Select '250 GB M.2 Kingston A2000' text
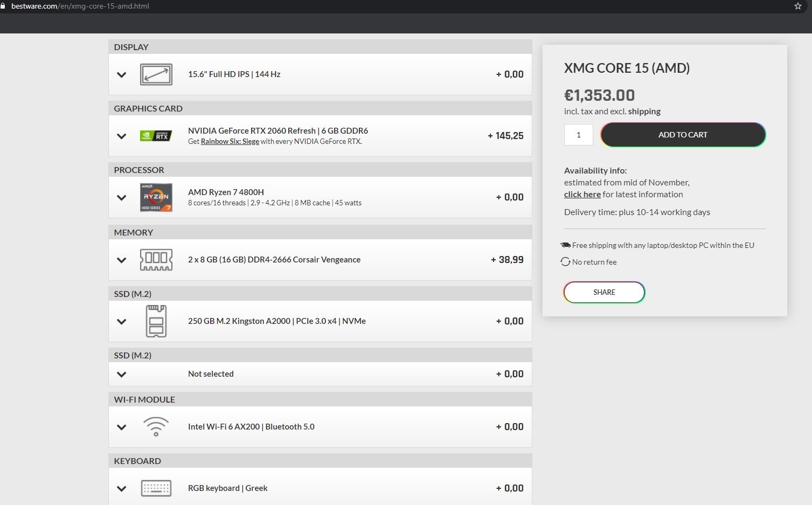 click(x=239, y=321)
